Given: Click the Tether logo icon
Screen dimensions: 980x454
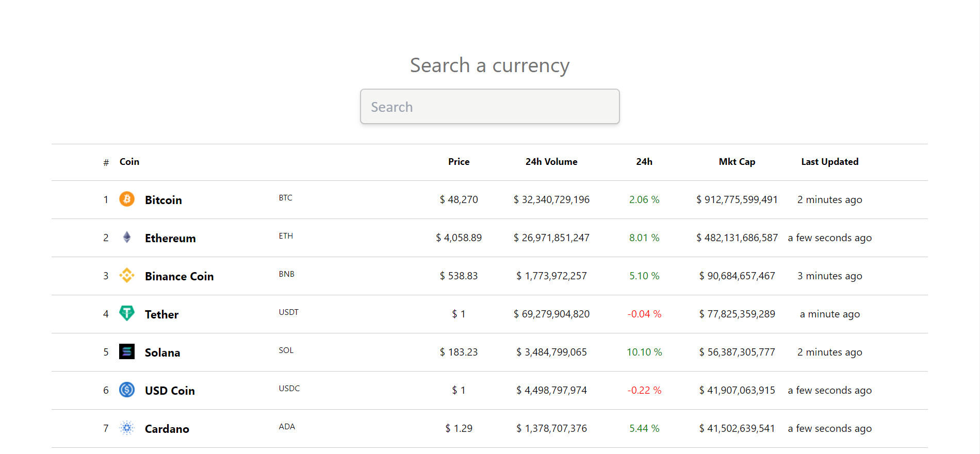Looking at the screenshot, I should click(x=127, y=313).
